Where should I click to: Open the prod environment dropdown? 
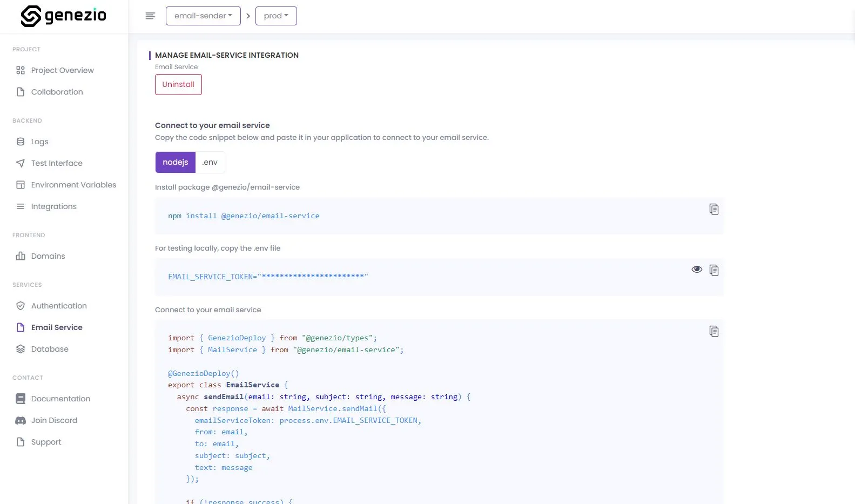pyautogui.click(x=276, y=16)
